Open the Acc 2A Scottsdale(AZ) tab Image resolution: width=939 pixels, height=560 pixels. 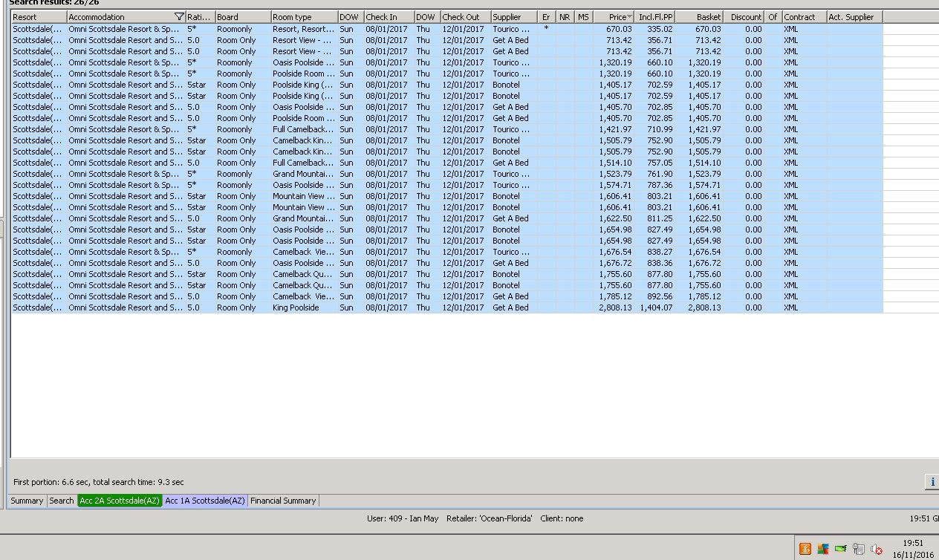pyautogui.click(x=120, y=501)
